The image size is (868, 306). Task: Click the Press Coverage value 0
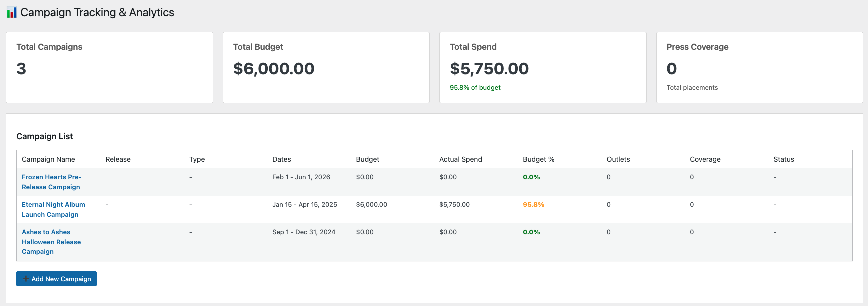[x=671, y=69]
